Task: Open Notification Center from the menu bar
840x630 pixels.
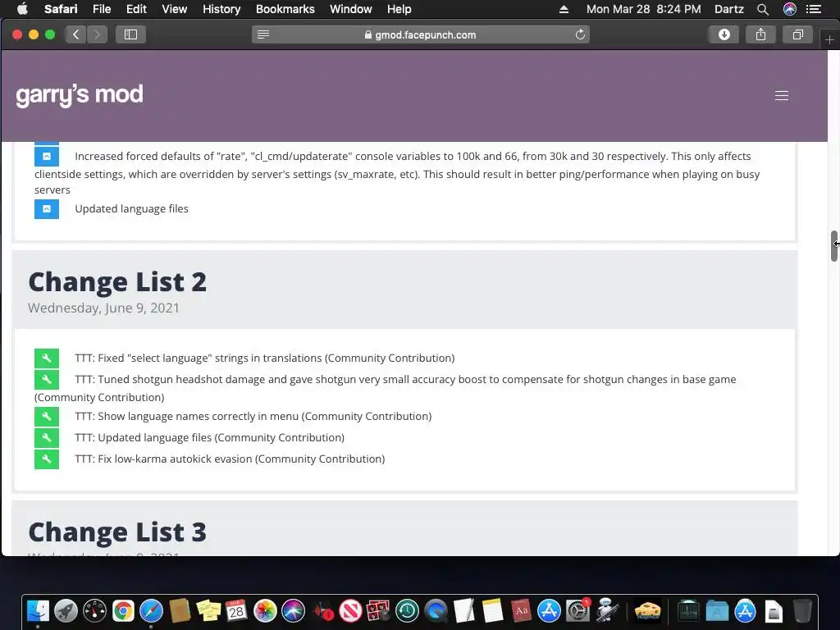Action: coord(814,9)
